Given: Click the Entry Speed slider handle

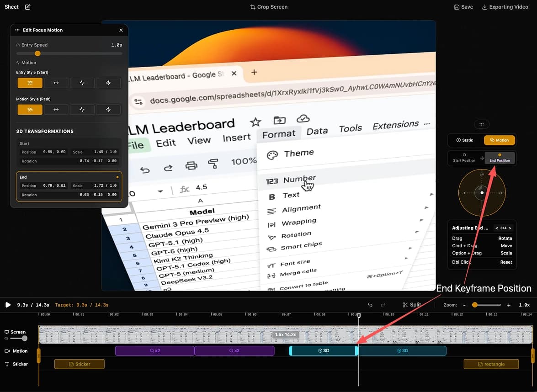Looking at the screenshot, I should pos(38,53).
